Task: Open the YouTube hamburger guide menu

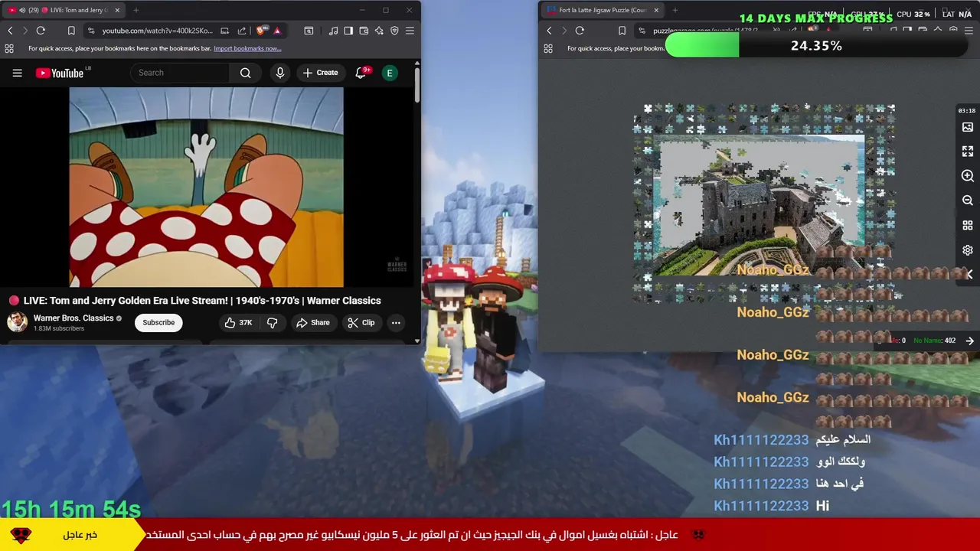Action: pyautogui.click(x=17, y=73)
